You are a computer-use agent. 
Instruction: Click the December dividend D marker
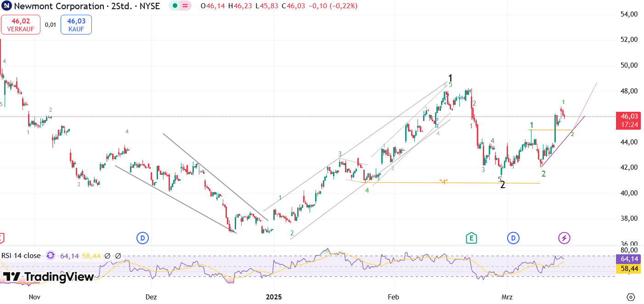point(143,238)
